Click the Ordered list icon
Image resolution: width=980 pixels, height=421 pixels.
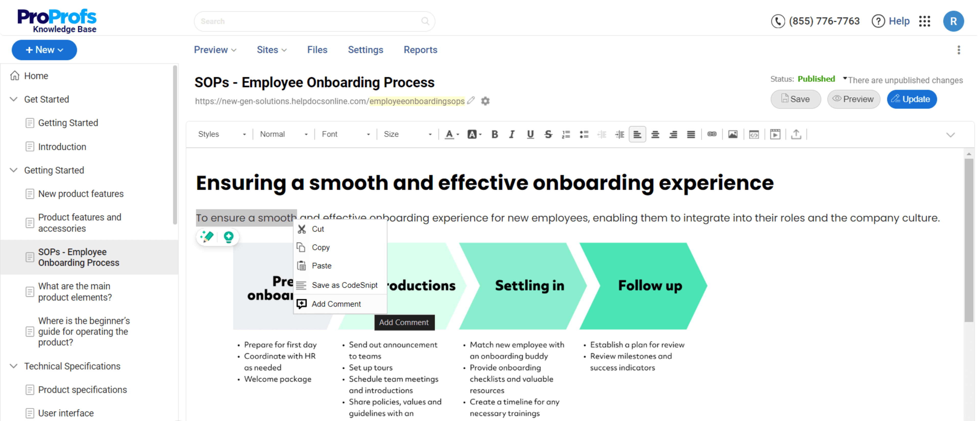(566, 135)
